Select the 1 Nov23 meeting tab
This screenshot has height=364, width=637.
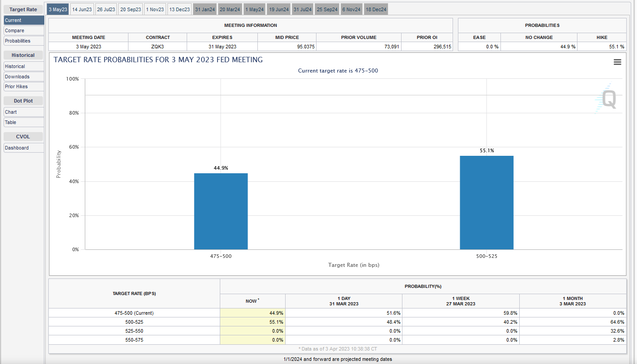click(x=155, y=9)
